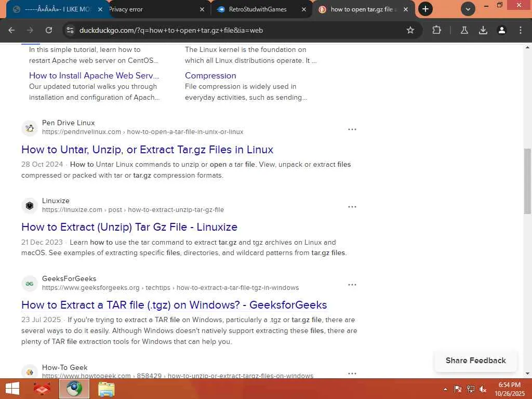The image size is (532, 399).
Task: Open more options for How-To Geek result
Action: click(x=352, y=374)
